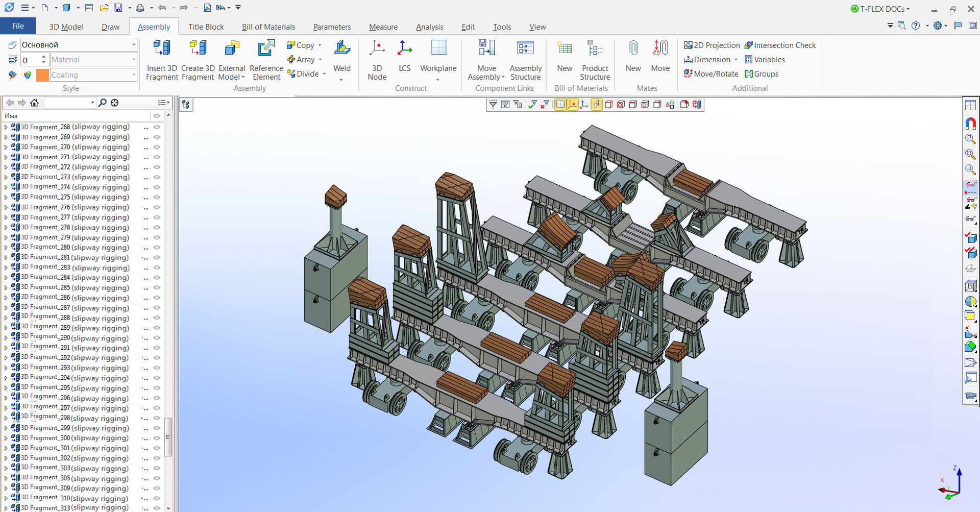Screen dimensions: 980x512
Task: Click Groups button
Action: point(762,74)
